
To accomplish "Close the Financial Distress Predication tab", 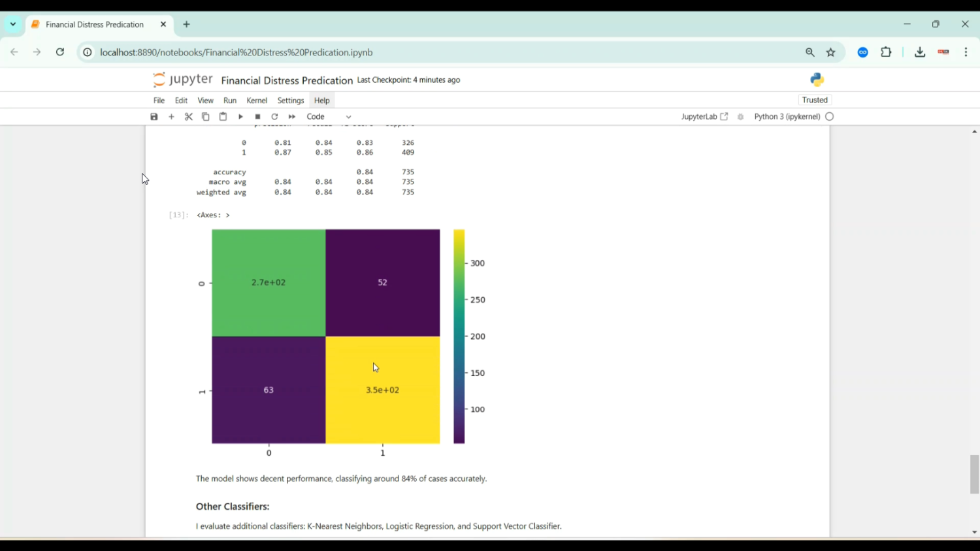I will pyautogui.click(x=163, y=24).
